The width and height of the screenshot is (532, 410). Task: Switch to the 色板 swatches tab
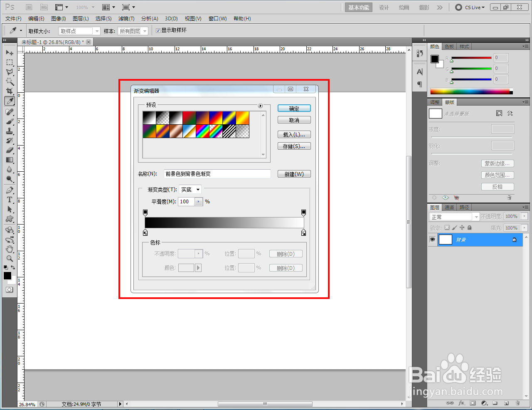point(449,47)
